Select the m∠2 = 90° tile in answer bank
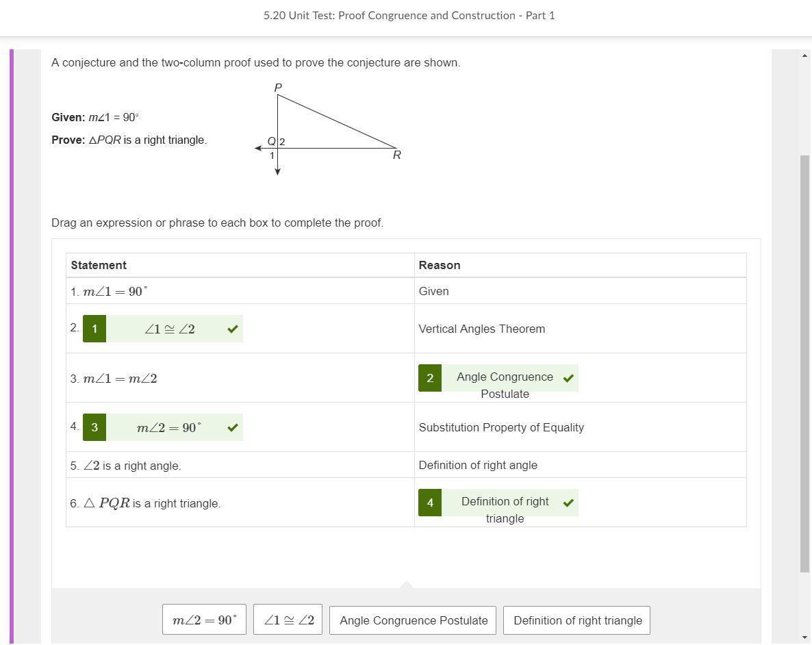Viewport: 812px width, 645px height. click(204, 620)
